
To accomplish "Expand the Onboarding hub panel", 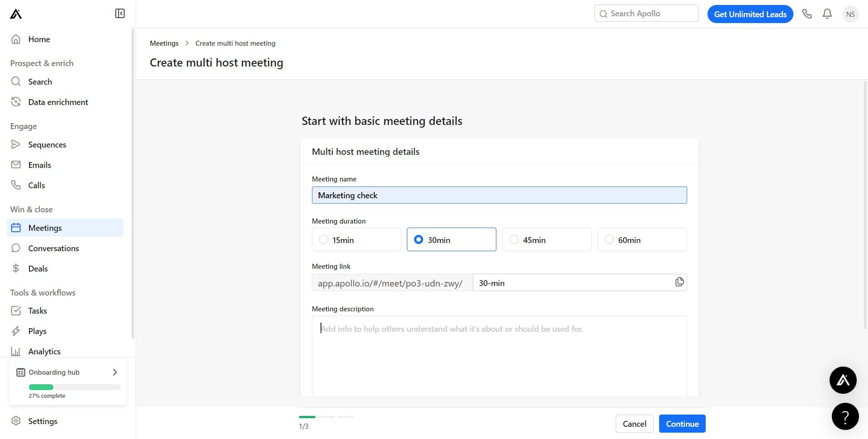I will click(114, 372).
